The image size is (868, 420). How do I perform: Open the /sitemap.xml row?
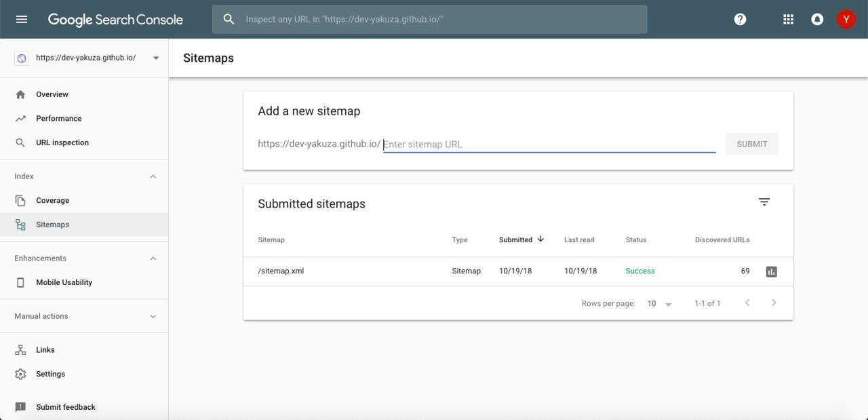[x=518, y=271]
